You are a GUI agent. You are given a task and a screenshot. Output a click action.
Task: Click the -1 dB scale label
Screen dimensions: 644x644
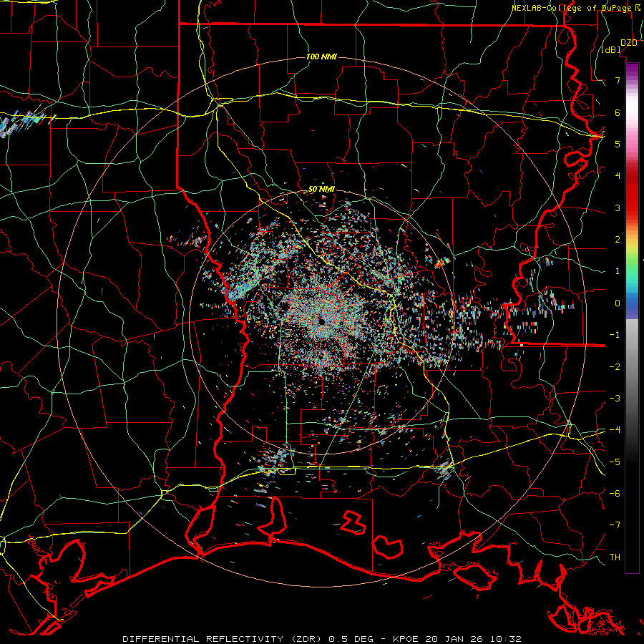615,335
